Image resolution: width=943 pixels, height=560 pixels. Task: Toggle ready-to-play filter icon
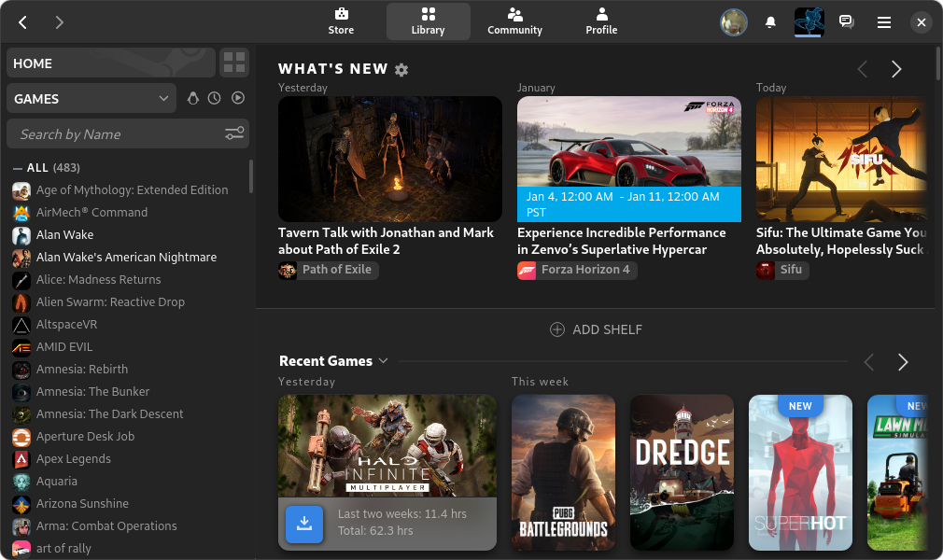coord(238,98)
